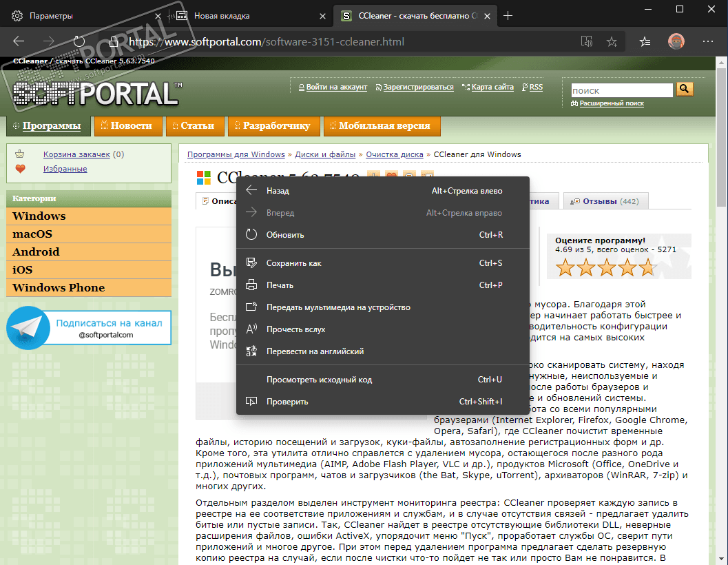Click the Расширенный поиск link
The height and width of the screenshot is (565, 728).
coord(612,103)
